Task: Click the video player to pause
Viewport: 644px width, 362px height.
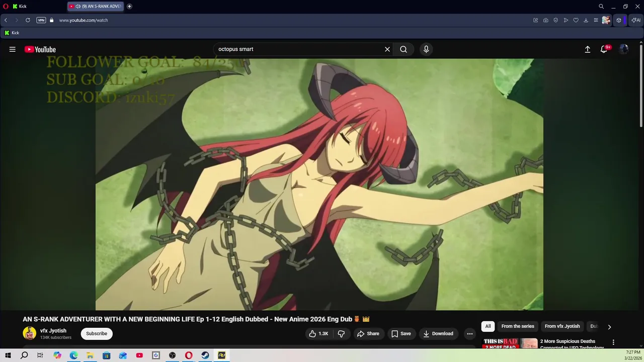Action: (x=319, y=185)
